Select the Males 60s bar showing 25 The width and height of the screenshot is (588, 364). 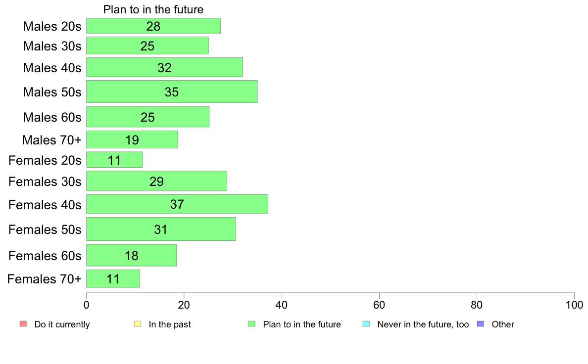pyautogui.click(x=148, y=117)
